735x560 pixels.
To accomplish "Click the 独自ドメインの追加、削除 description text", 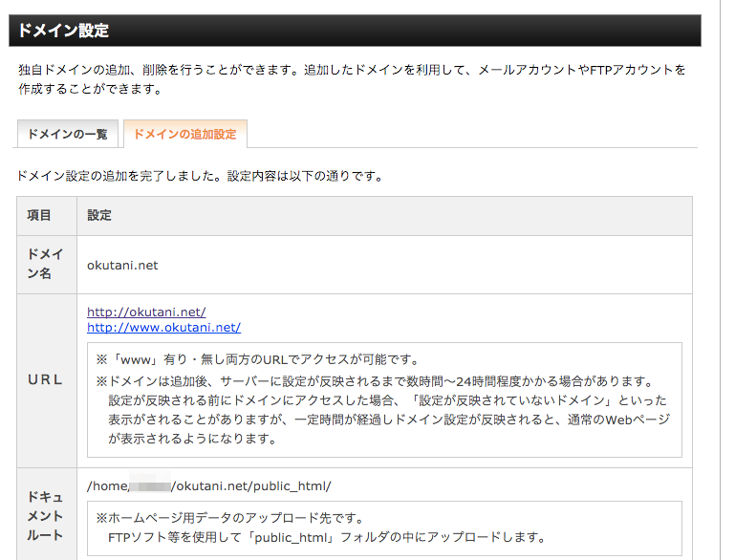I will (x=352, y=70).
